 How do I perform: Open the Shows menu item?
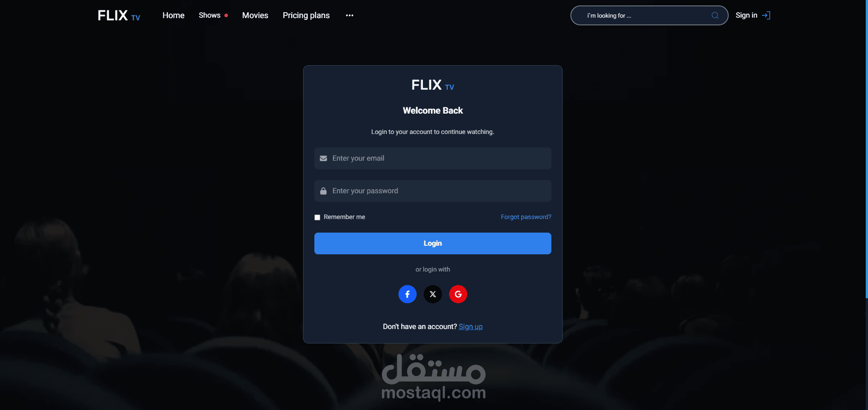pyautogui.click(x=209, y=15)
